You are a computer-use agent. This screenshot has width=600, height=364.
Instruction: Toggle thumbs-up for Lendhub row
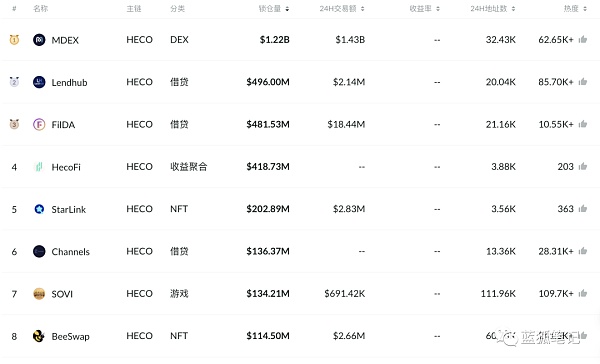click(x=583, y=82)
